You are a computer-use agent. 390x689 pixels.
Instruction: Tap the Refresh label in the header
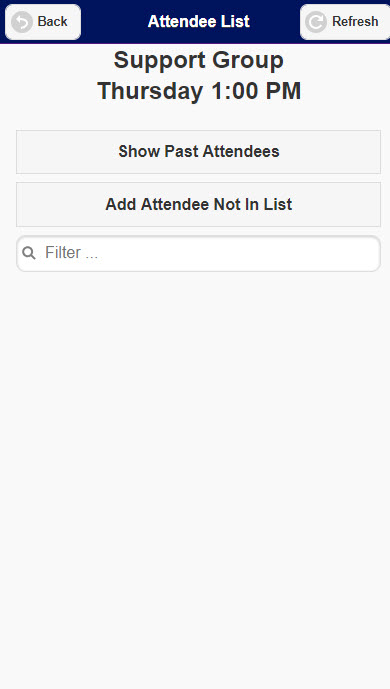355,21
